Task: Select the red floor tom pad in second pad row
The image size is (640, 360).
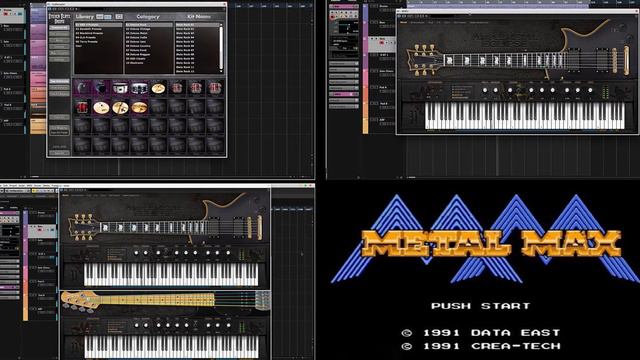Action: coord(82,107)
